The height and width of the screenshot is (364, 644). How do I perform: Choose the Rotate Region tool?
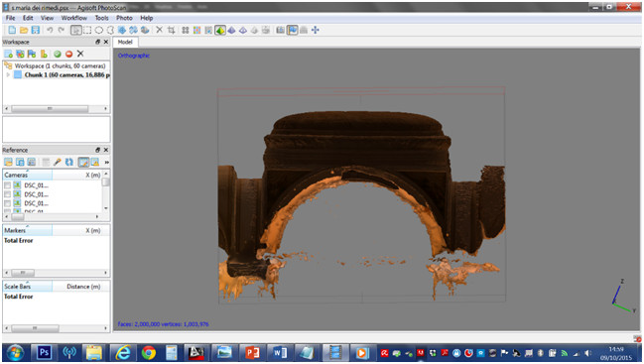[x=133, y=30]
